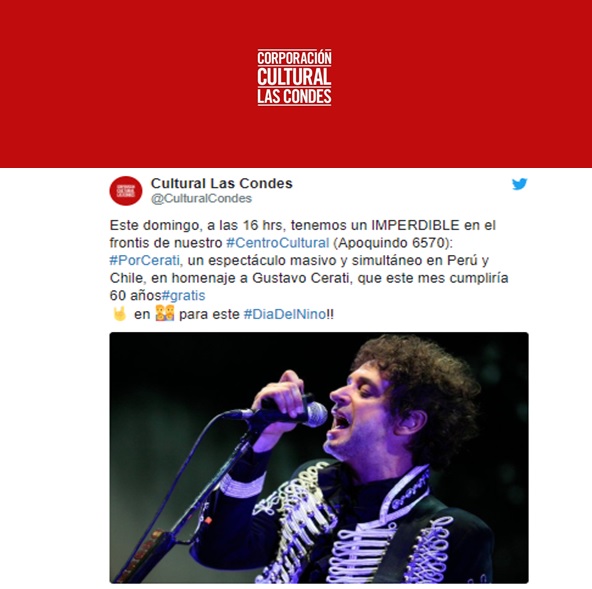Open the #DiaDelNino hashtag
This screenshot has height=589, width=592.
[285, 314]
